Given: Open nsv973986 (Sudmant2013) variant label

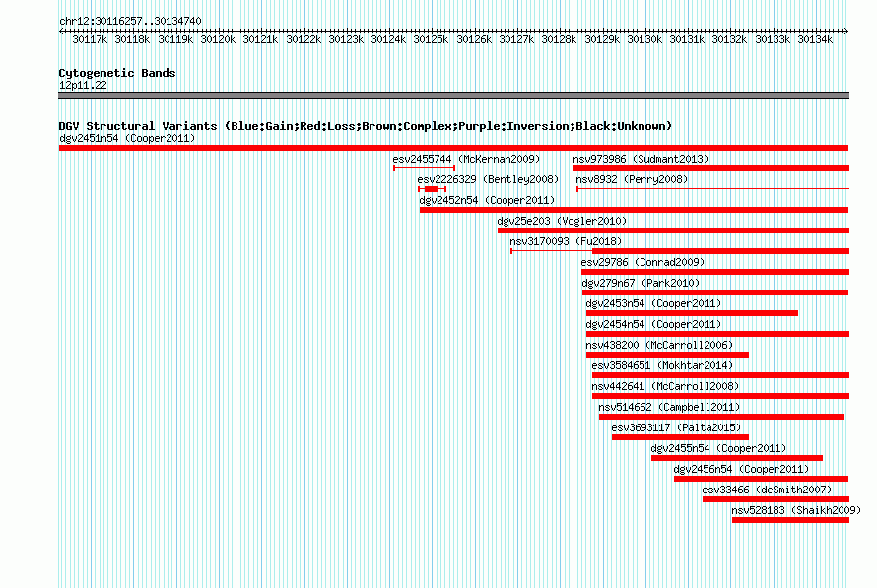Looking at the screenshot, I should [x=641, y=159].
